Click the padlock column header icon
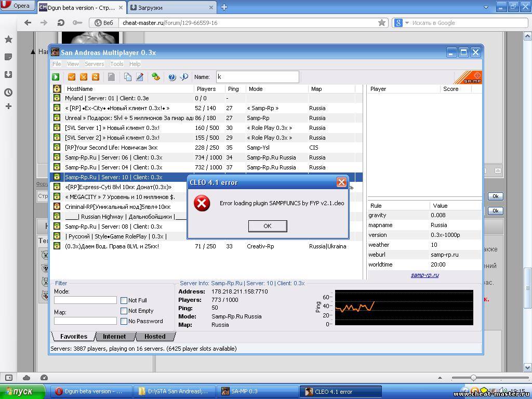 (57, 89)
